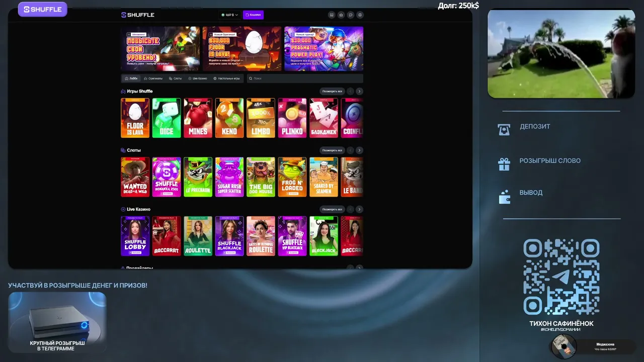Show previous games in Игры Shuffle row

[351, 92]
